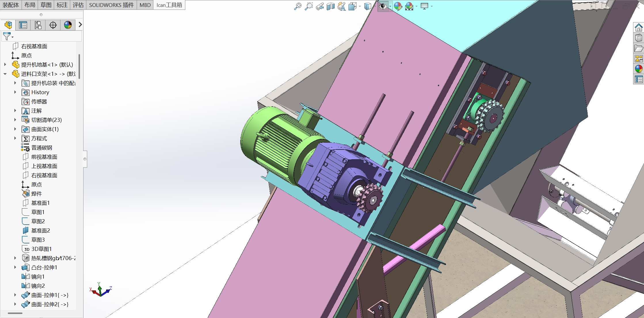The width and height of the screenshot is (644, 318).
Task: Show more manager tabs arrow
Action: (80, 25)
